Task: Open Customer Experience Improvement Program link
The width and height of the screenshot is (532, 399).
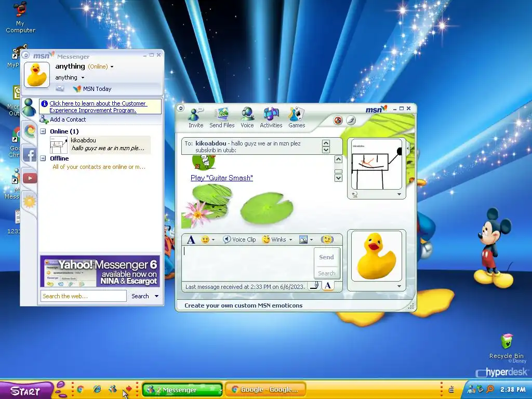Action: [98, 107]
